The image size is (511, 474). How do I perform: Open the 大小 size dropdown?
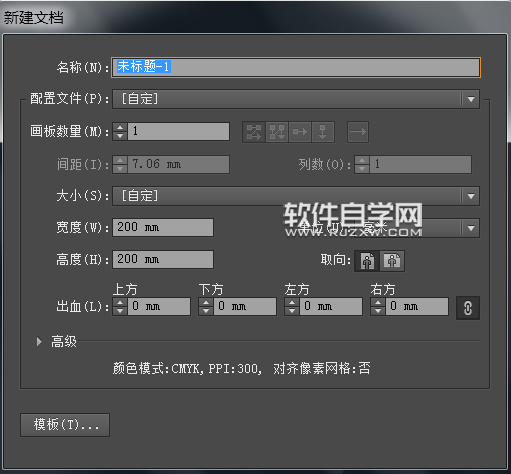pyautogui.click(x=296, y=196)
